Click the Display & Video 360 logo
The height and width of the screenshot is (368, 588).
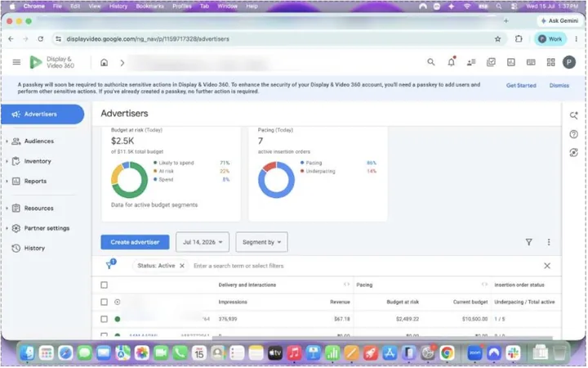tap(51, 62)
